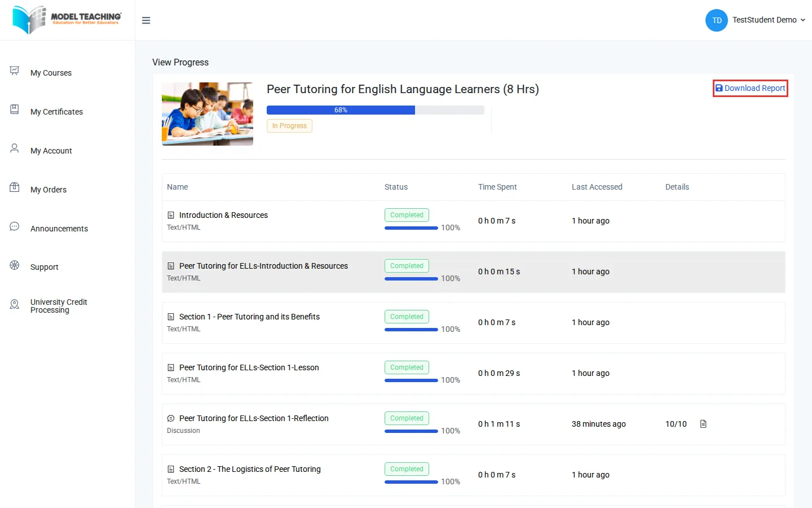Click the Time Spent column header
Image resolution: width=812 pixels, height=508 pixels.
point(497,187)
